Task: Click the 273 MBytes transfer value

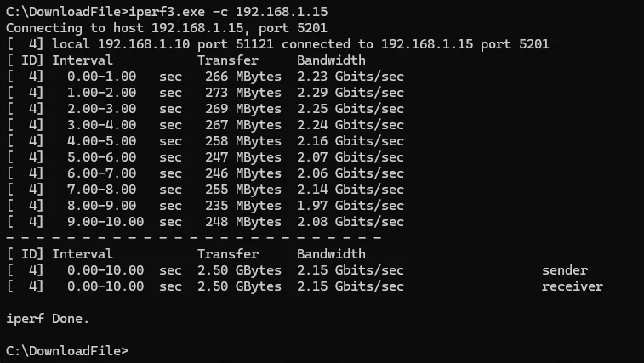Action: click(x=243, y=93)
